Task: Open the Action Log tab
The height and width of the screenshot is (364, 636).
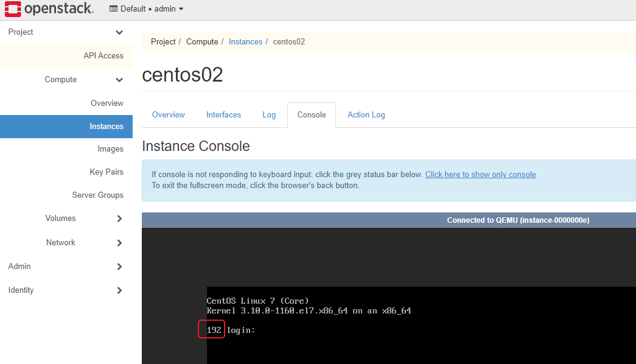Action: coord(366,115)
